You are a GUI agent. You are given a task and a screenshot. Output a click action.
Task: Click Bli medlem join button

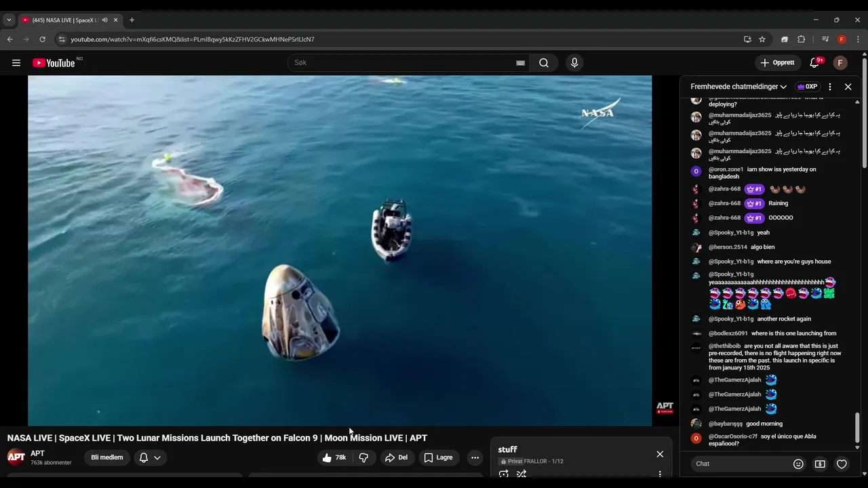coord(107,457)
